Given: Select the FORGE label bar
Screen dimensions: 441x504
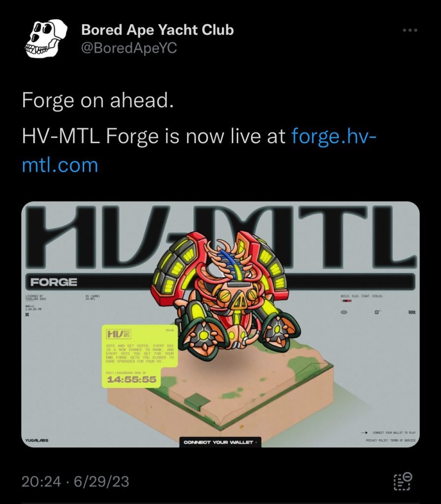Looking at the screenshot, I should point(220,282).
